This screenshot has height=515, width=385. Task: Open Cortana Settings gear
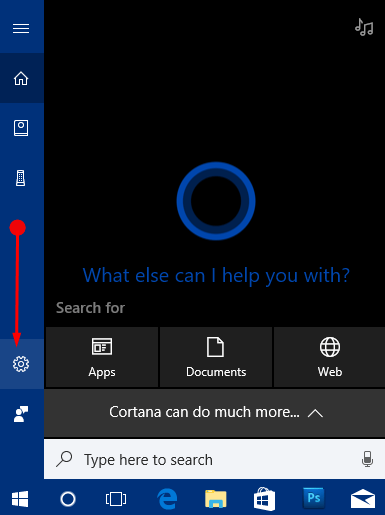coord(21,364)
